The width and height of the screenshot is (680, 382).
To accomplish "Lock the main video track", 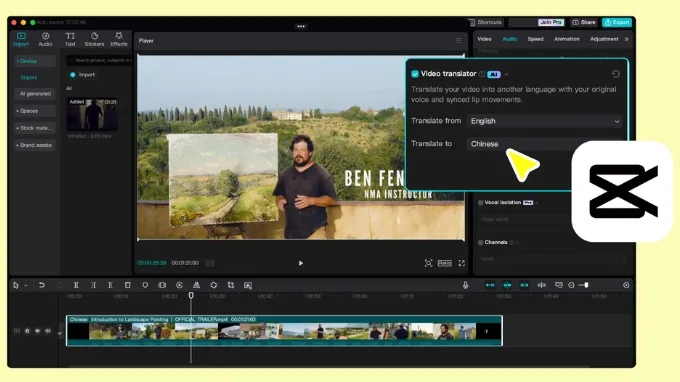I will (x=27, y=331).
